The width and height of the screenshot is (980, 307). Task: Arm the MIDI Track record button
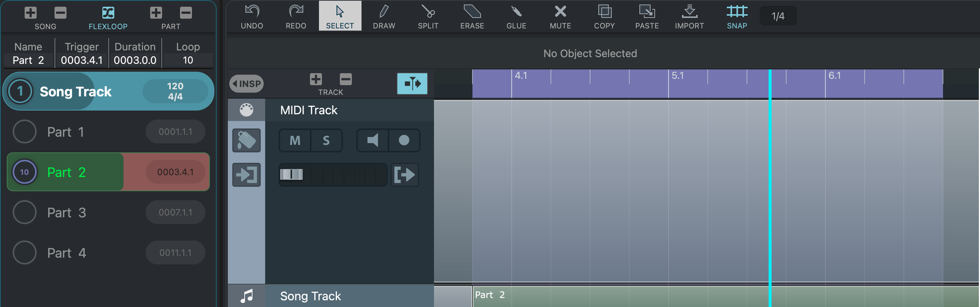404,141
